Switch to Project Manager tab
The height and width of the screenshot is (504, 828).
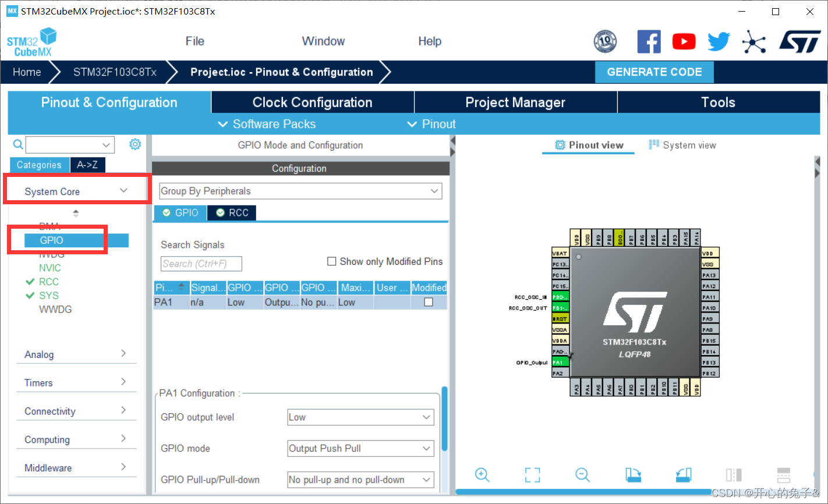[x=515, y=102]
